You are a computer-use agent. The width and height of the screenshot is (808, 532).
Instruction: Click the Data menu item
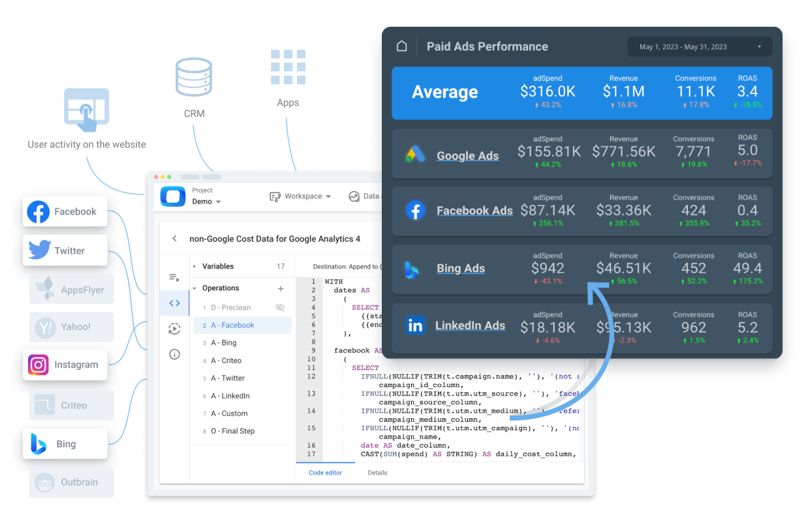pos(364,196)
